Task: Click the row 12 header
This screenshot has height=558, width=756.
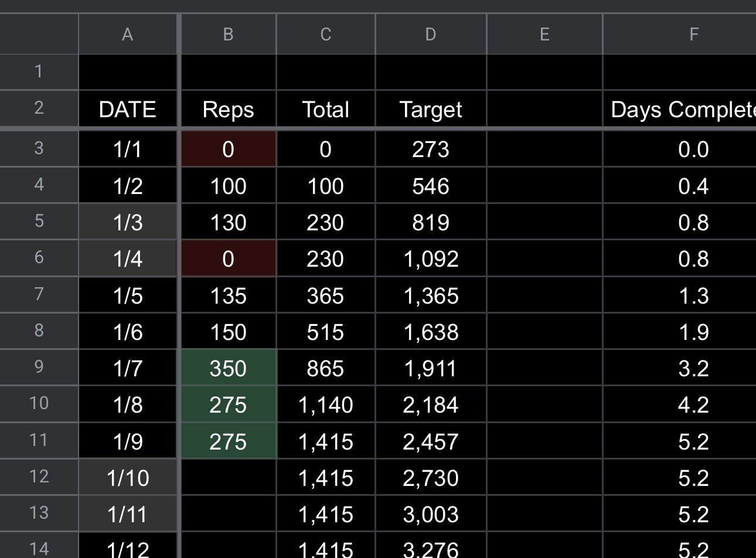Action: click(x=39, y=477)
